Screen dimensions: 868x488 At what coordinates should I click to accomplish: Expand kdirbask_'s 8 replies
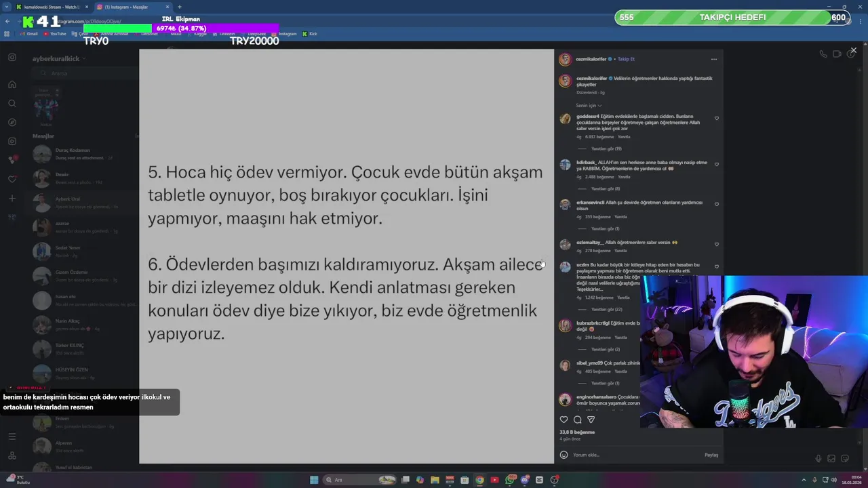click(x=606, y=188)
